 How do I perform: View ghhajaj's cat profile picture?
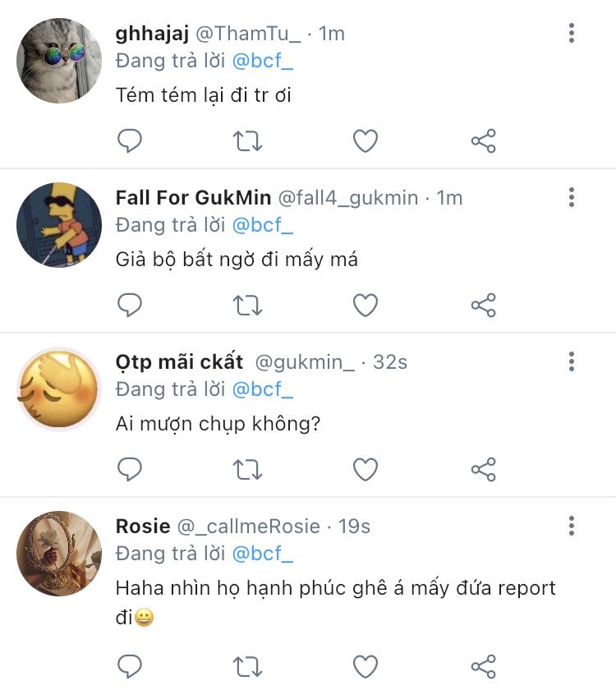tap(59, 61)
